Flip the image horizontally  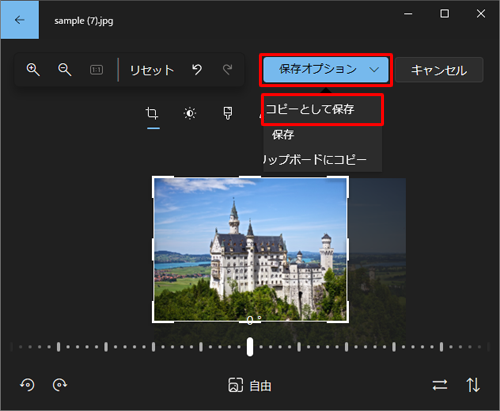(440, 385)
